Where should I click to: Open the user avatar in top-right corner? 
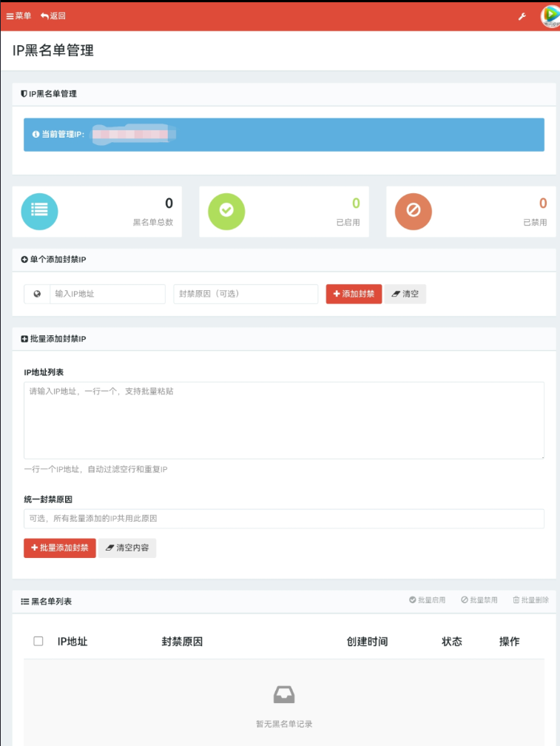[x=550, y=16]
